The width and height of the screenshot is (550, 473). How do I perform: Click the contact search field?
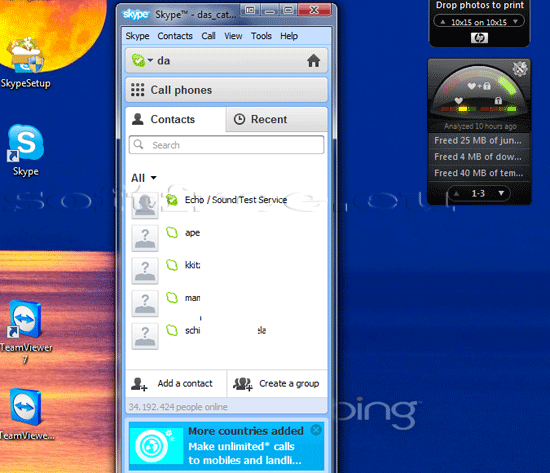click(226, 145)
